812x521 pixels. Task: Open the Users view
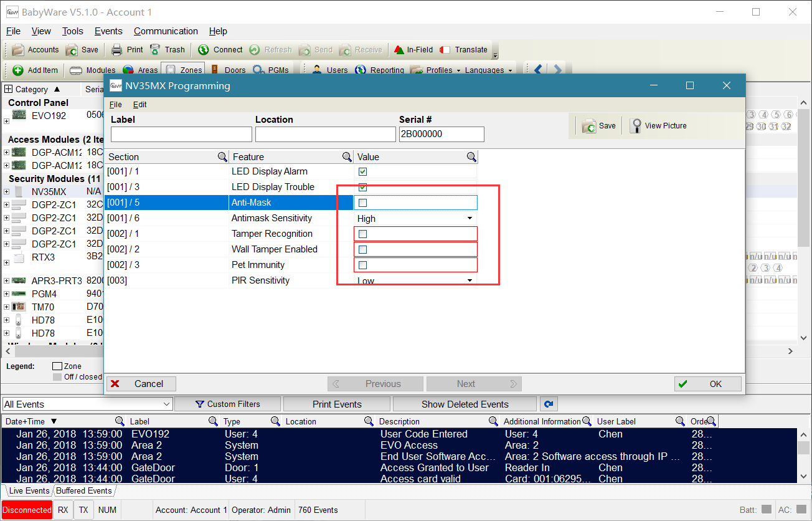[x=330, y=70]
